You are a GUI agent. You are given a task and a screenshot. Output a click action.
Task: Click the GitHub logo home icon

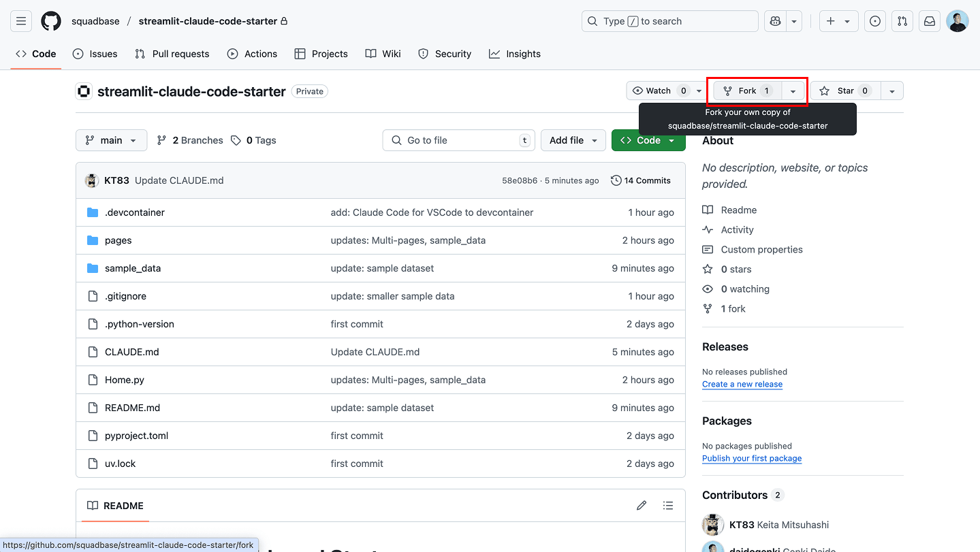[51, 21]
